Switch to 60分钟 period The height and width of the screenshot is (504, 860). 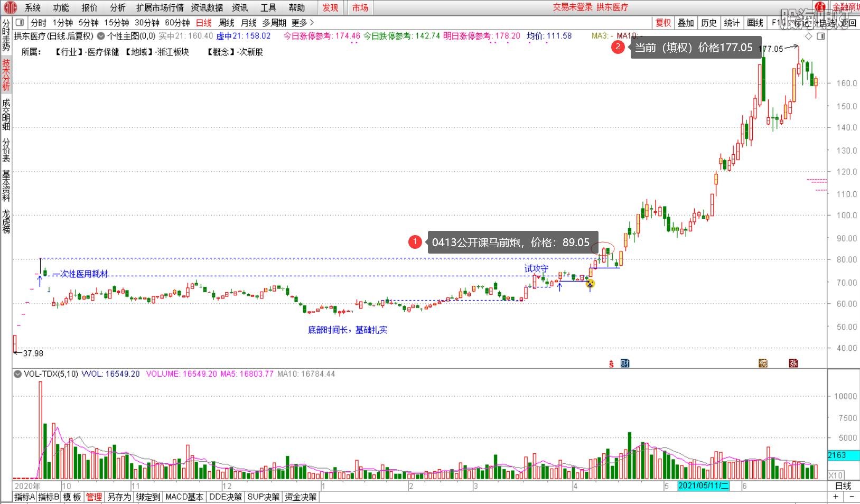[177, 23]
